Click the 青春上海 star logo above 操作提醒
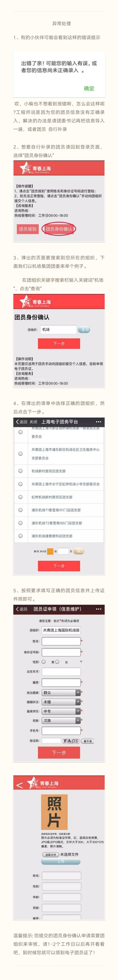 (x=26, y=168)
